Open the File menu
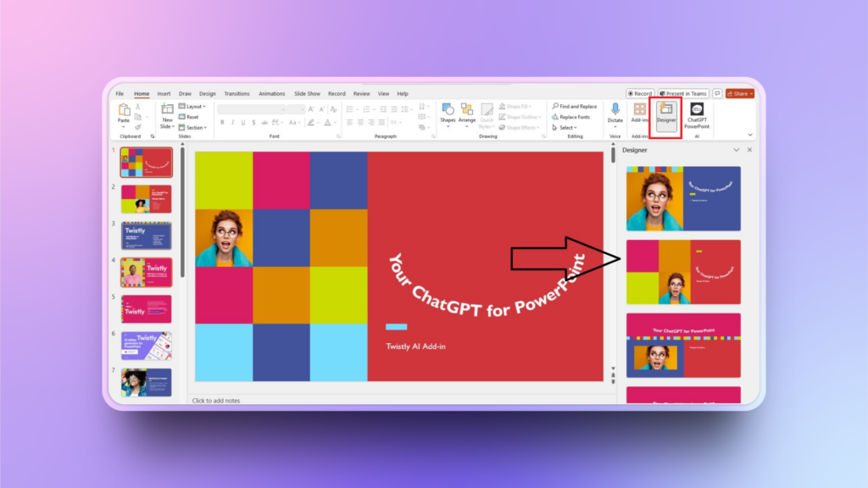Image resolution: width=868 pixels, height=488 pixels. (x=120, y=93)
